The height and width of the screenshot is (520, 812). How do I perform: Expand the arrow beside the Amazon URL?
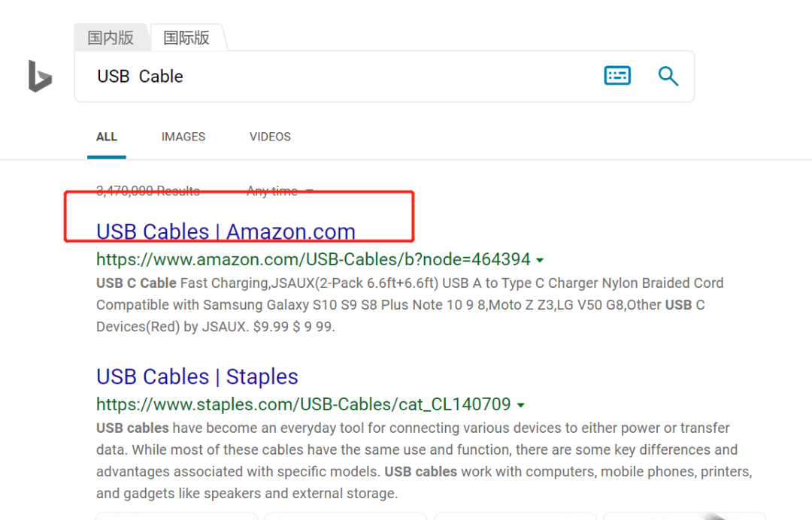click(x=539, y=261)
